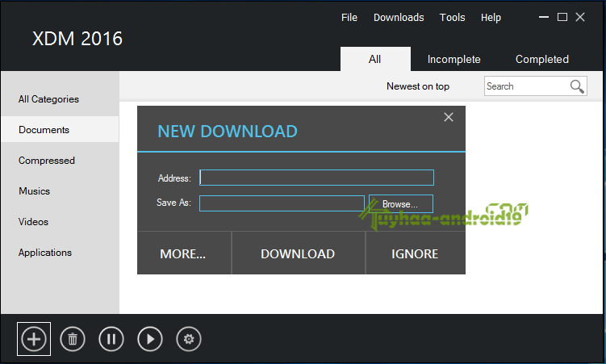Close the XDM 2016 window
606x364 pixels.
[x=580, y=17]
